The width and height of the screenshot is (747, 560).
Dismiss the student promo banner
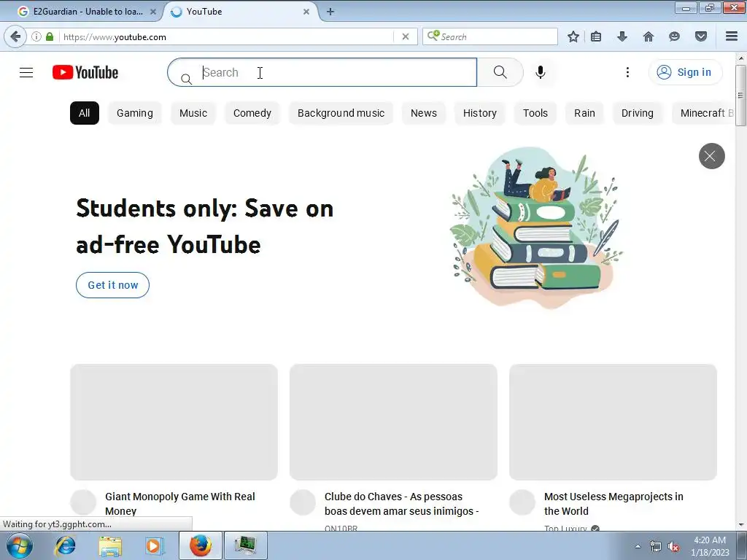[x=711, y=156]
